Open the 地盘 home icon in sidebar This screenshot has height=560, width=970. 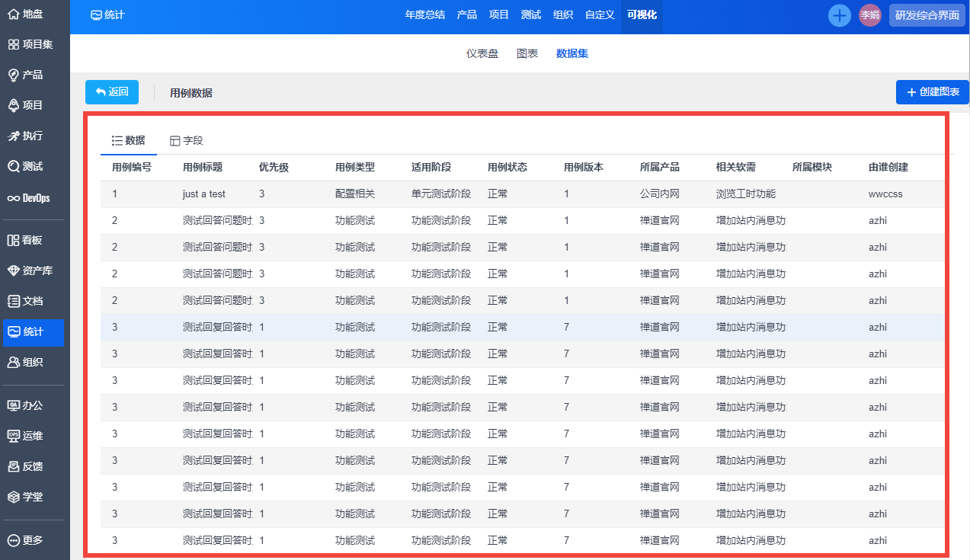13,14
